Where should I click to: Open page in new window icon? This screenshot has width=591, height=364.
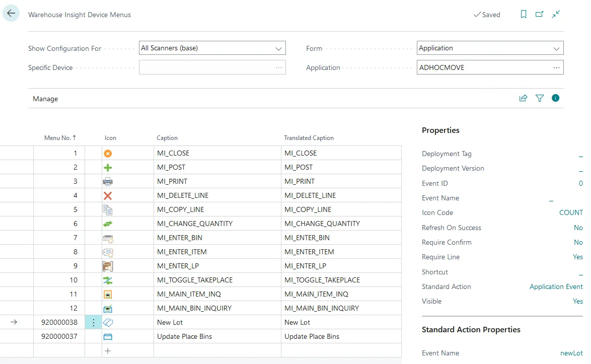[x=540, y=15]
